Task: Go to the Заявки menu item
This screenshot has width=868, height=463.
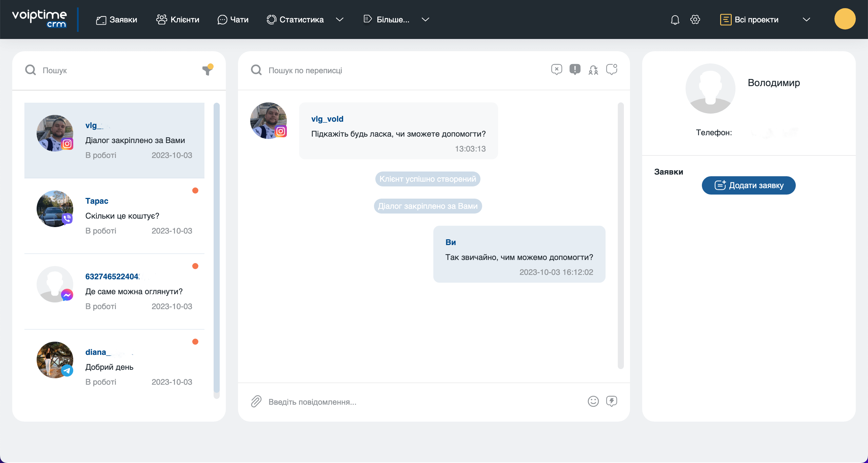Action: point(116,20)
